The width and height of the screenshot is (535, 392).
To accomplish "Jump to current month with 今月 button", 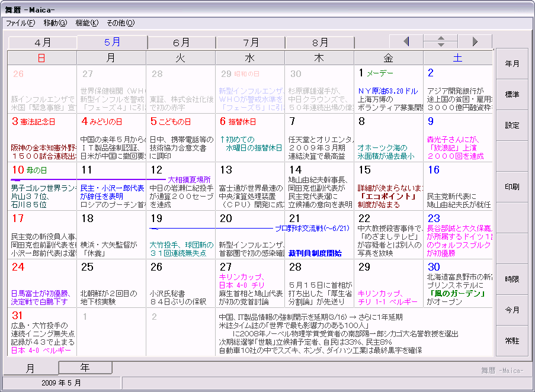I will [512, 310].
